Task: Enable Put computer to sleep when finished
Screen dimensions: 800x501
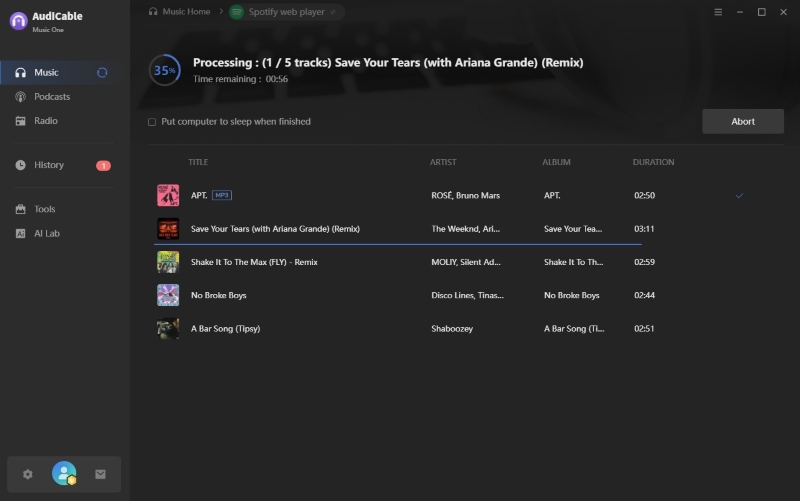Action: point(152,122)
